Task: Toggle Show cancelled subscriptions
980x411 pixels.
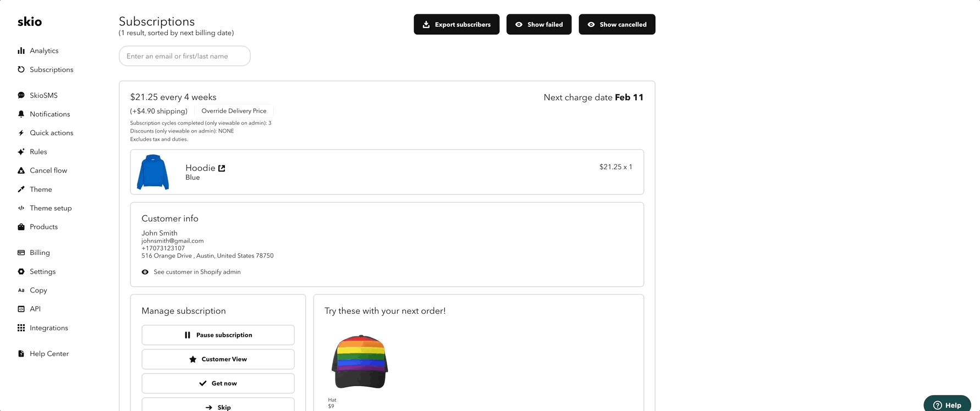Action: click(616, 24)
